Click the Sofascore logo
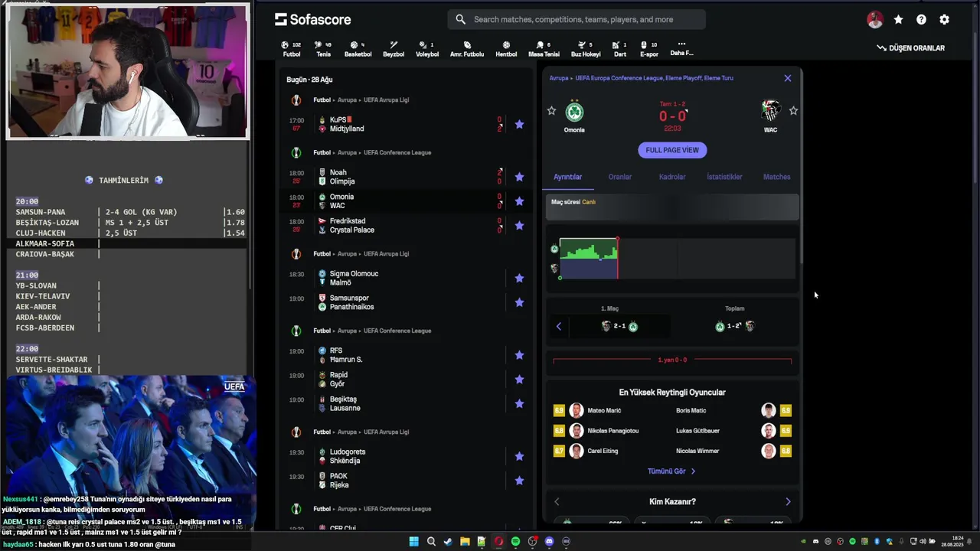980x551 pixels. 313,20
